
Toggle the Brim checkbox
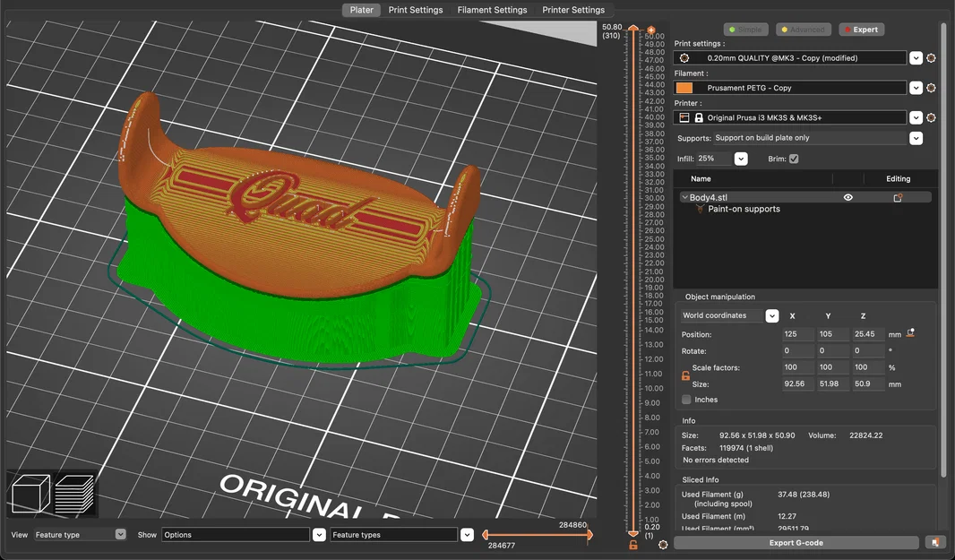(x=794, y=159)
